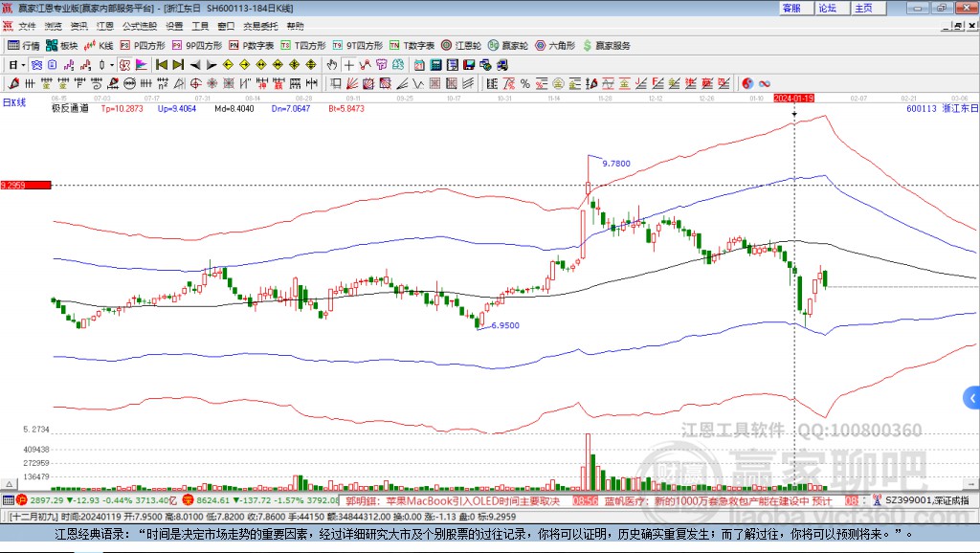The width and height of the screenshot is (980, 553).
Task: Open the 文件 menu
Action: pos(27,26)
